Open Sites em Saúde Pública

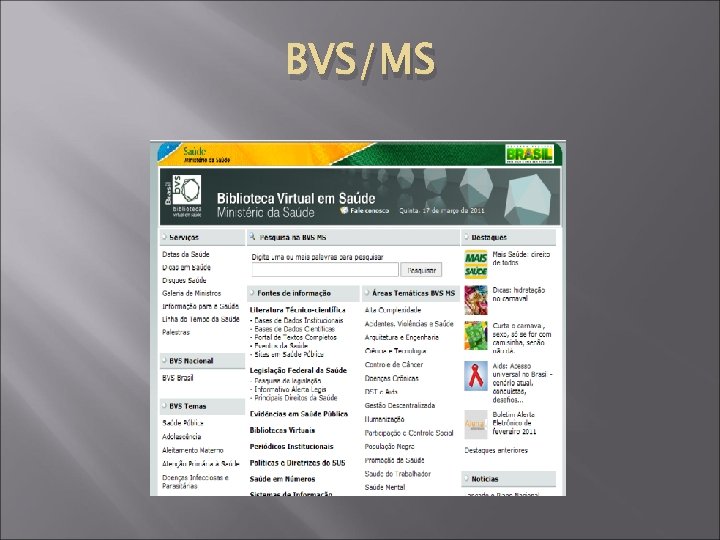(x=289, y=354)
